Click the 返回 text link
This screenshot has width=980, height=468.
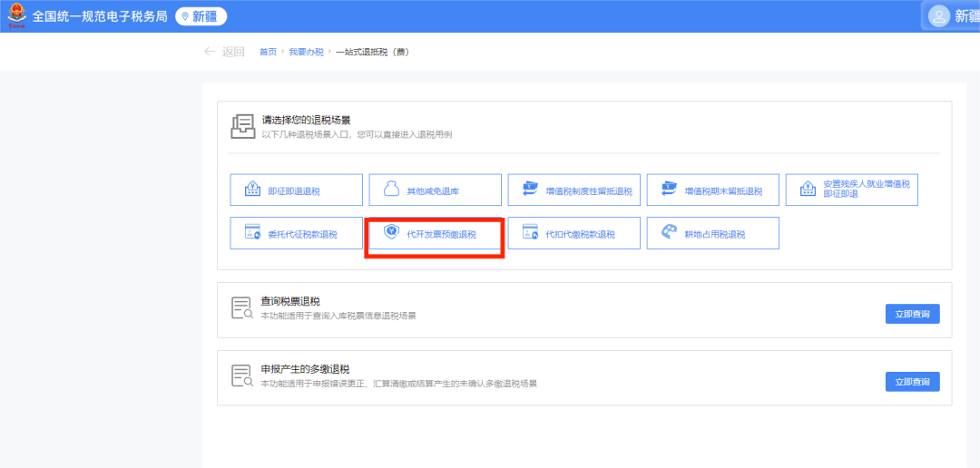[x=233, y=52]
